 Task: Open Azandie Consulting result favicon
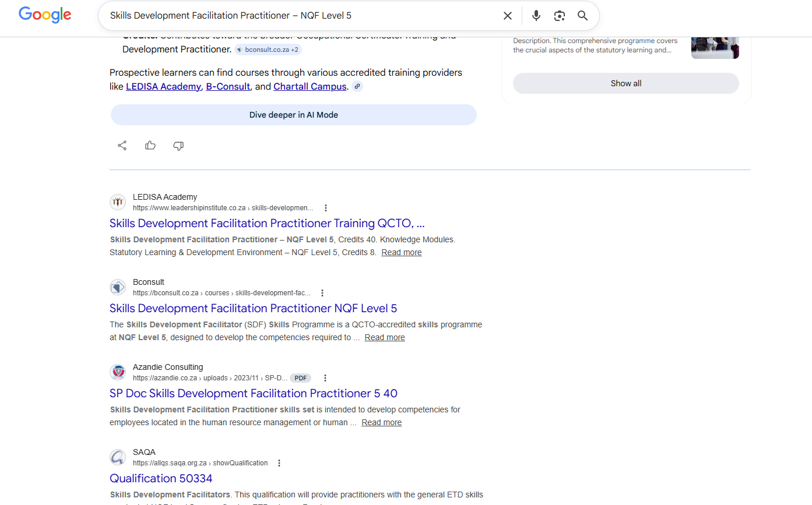pos(118,372)
